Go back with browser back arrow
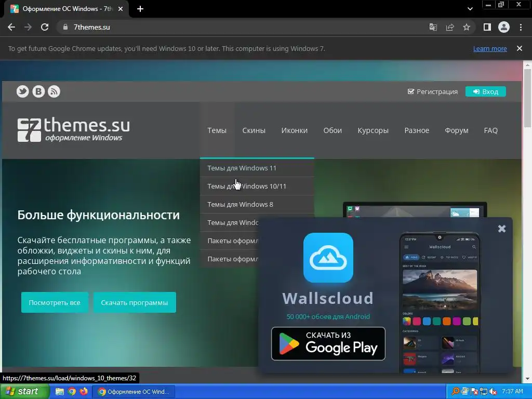The image size is (532, 399). pyautogui.click(x=11, y=27)
